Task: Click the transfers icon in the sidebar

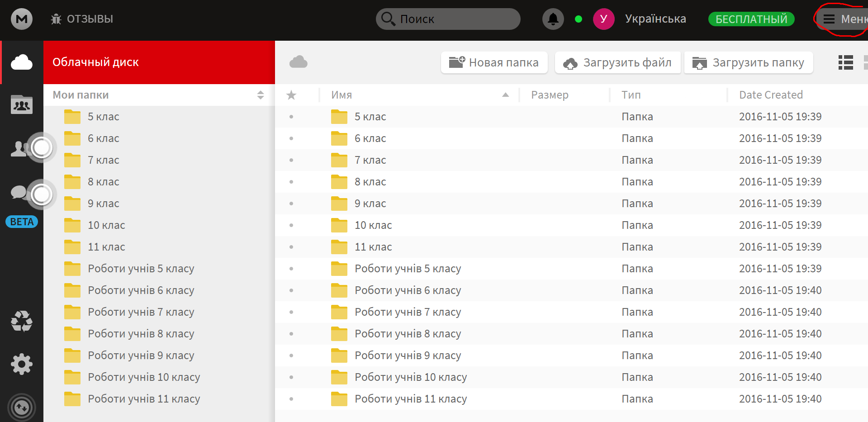Action: 22,408
